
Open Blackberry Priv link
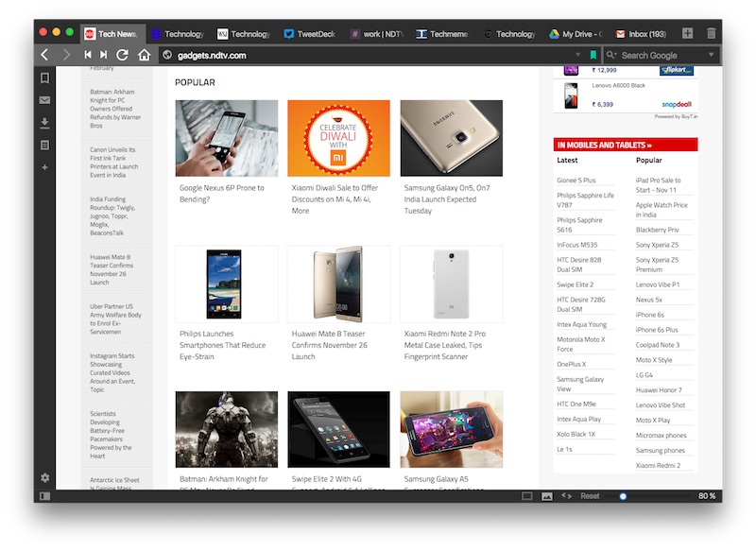click(x=657, y=230)
